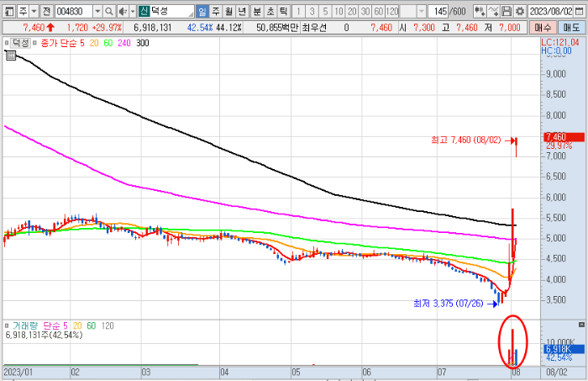
Task: Click the 전 button beside stock code
Action: click(x=46, y=12)
